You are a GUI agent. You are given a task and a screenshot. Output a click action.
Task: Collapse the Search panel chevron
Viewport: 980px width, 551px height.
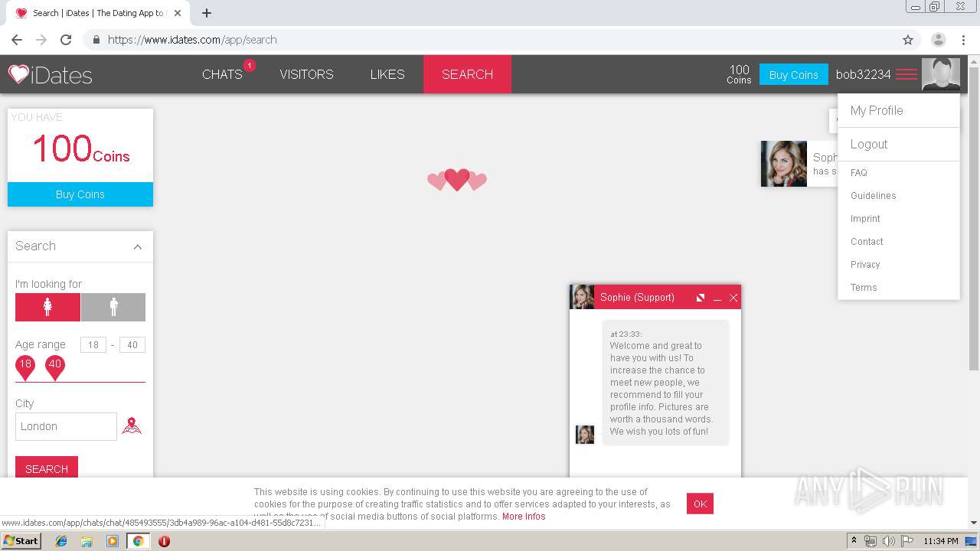[x=138, y=246]
